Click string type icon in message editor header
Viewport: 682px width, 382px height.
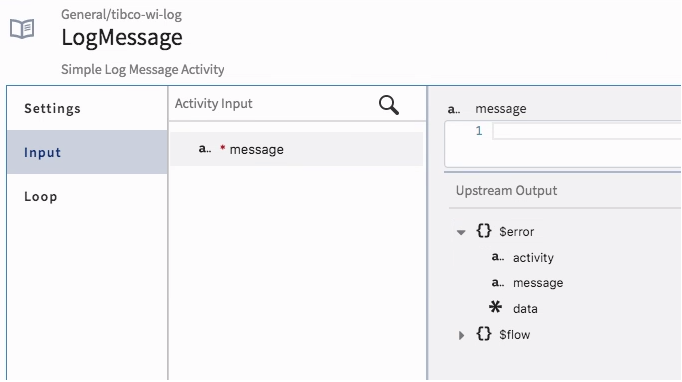454,109
